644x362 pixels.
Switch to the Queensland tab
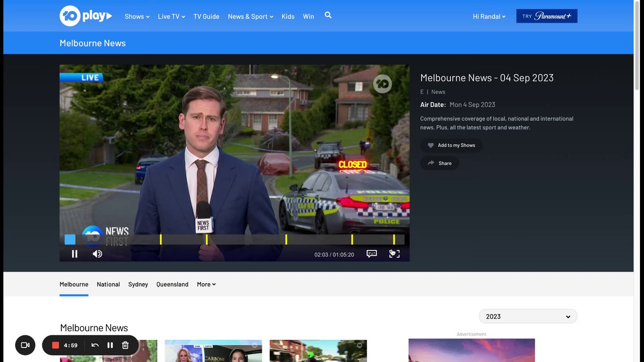click(173, 284)
